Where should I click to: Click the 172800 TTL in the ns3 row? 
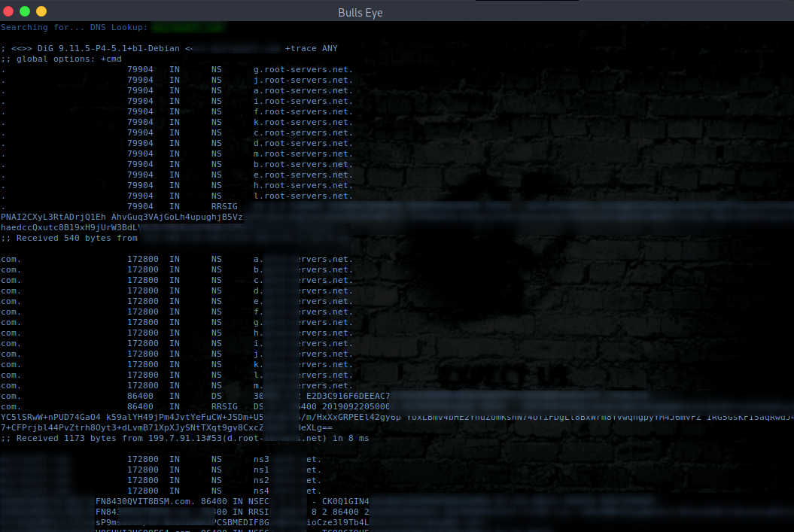pyautogui.click(x=143, y=460)
